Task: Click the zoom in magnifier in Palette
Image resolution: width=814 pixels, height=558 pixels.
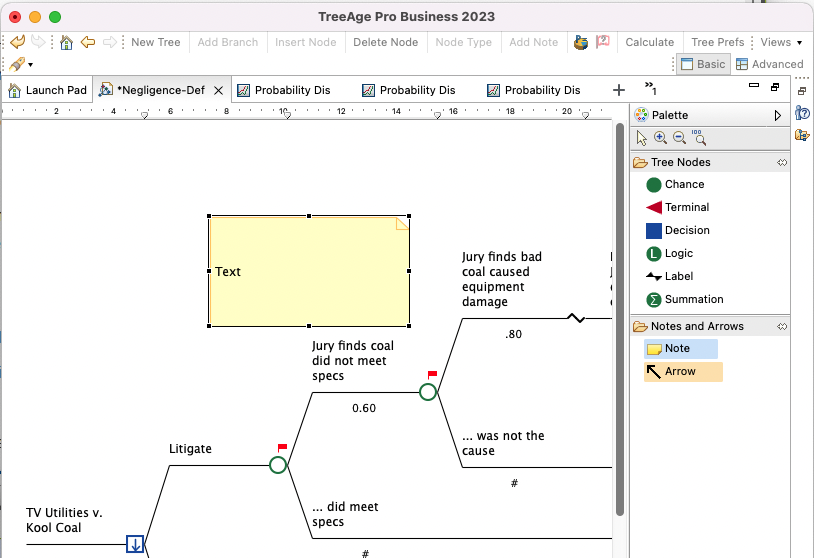Action: (660, 139)
